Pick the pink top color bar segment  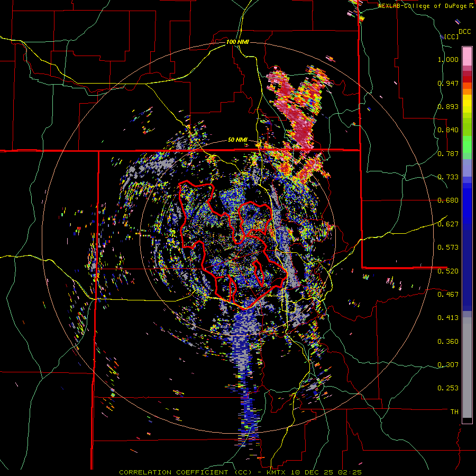(467, 57)
